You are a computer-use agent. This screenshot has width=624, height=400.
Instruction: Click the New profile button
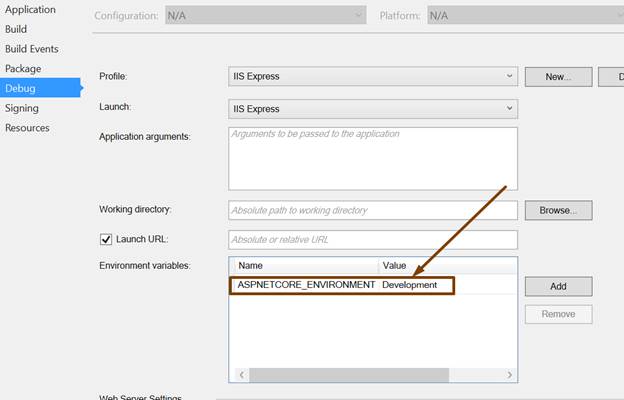tap(557, 76)
